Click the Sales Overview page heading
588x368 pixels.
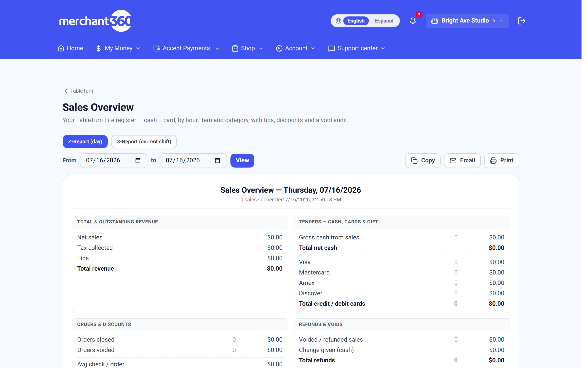point(98,107)
